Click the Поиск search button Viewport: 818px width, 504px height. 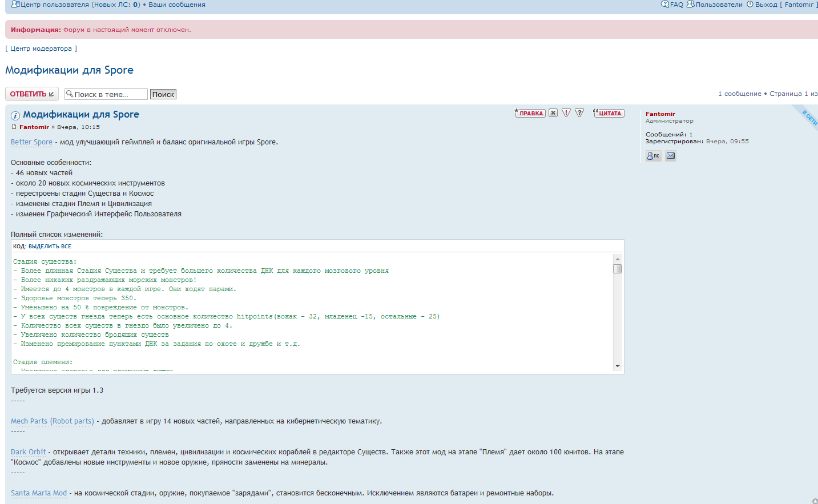[x=163, y=94]
